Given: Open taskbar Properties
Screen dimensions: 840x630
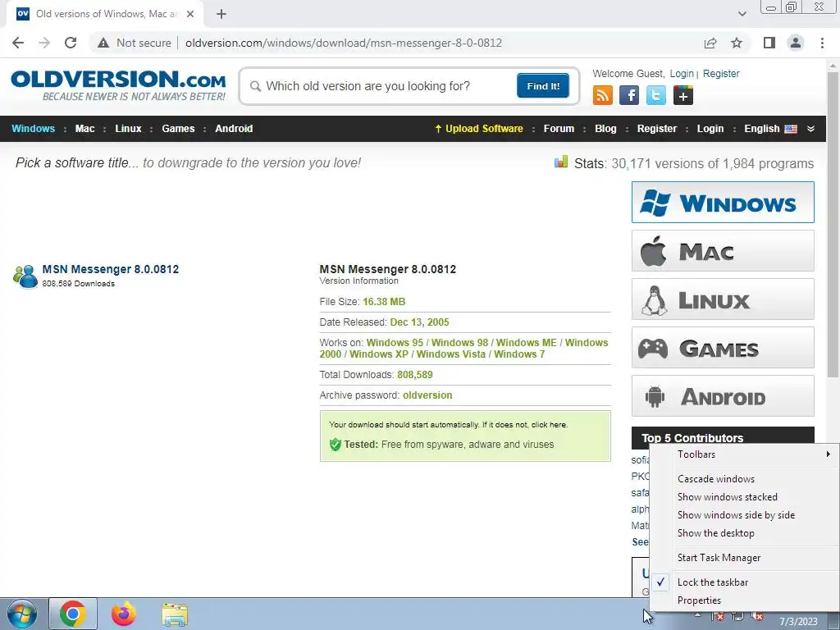Looking at the screenshot, I should click(x=744, y=600).
